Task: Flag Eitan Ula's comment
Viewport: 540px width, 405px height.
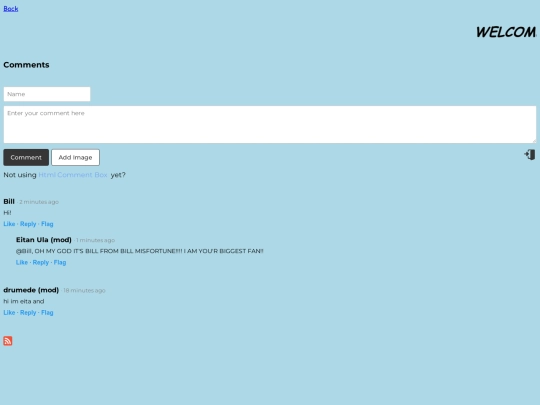Action: point(60,262)
